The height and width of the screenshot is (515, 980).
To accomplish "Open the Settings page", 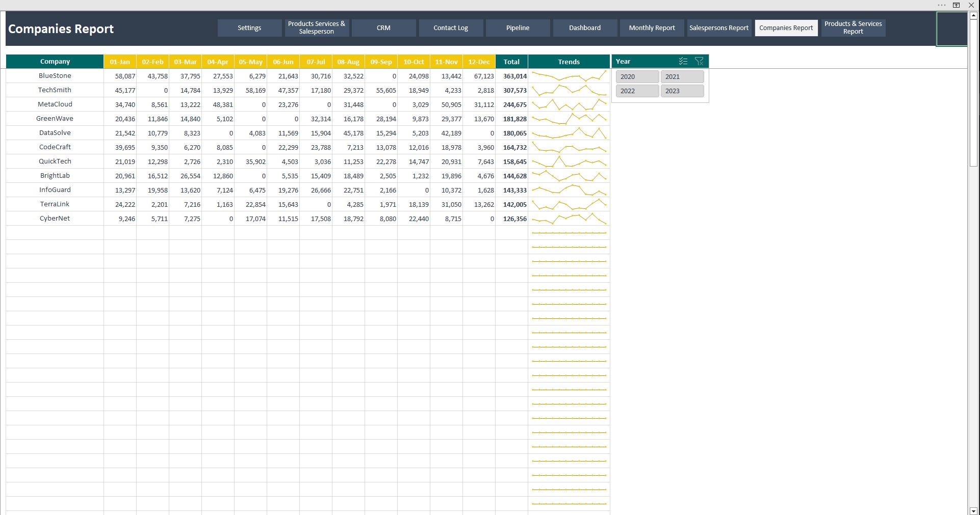I will [249, 28].
